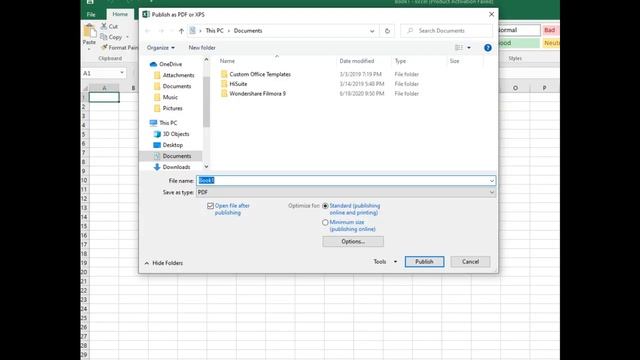
Task: Open the Custom Office Templates folder
Action: 256,74
